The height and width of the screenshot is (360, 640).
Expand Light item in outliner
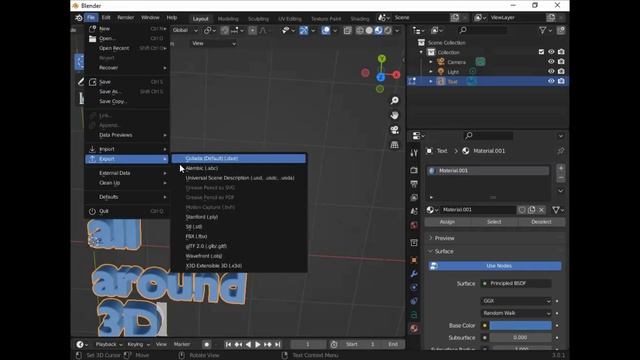tap(431, 72)
